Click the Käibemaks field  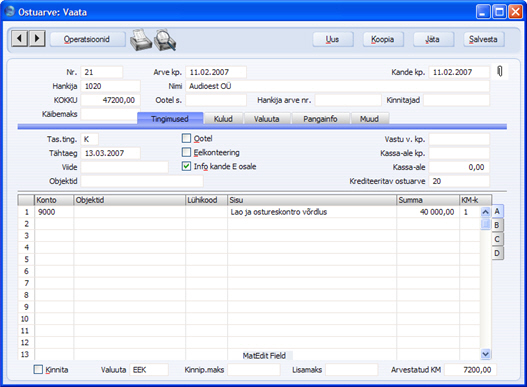click(109, 114)
